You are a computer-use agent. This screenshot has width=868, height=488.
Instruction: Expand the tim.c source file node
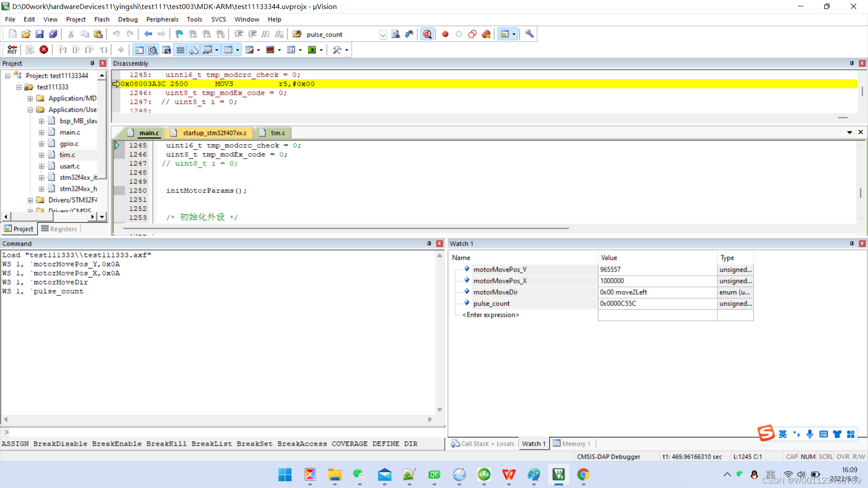click(41, 155)
